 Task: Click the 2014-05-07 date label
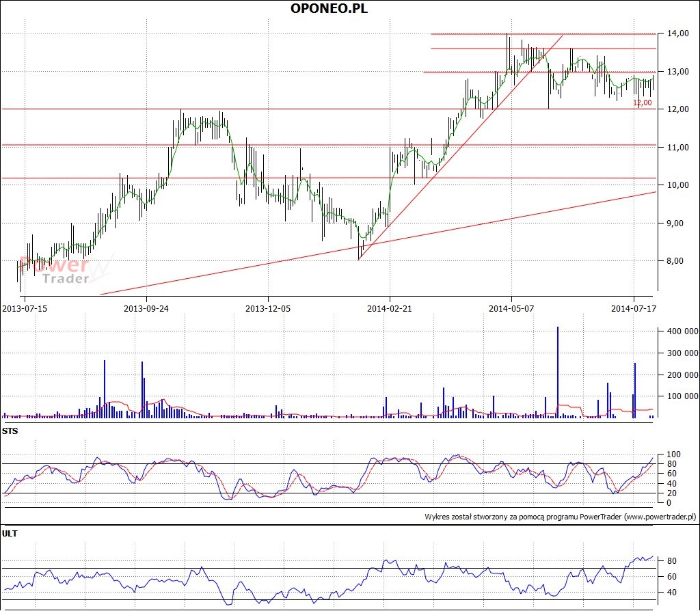pyautogui.click(x=511, y=308)
